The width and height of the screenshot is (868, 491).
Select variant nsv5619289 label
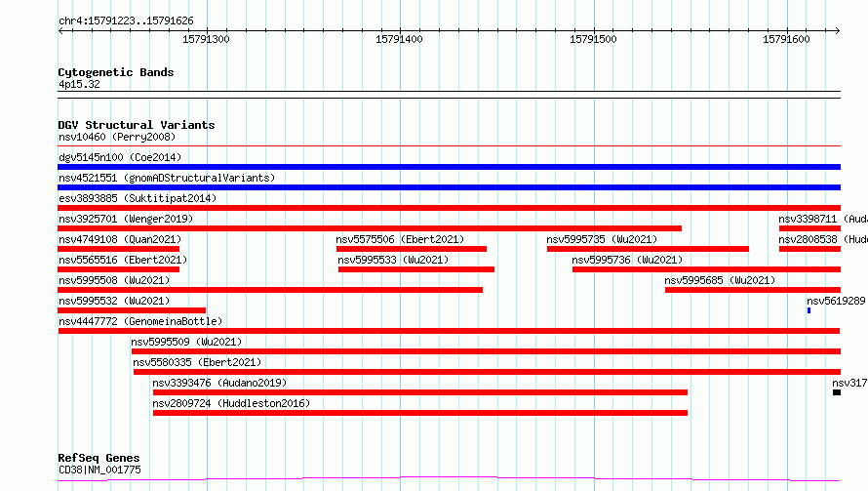(836, 301)
